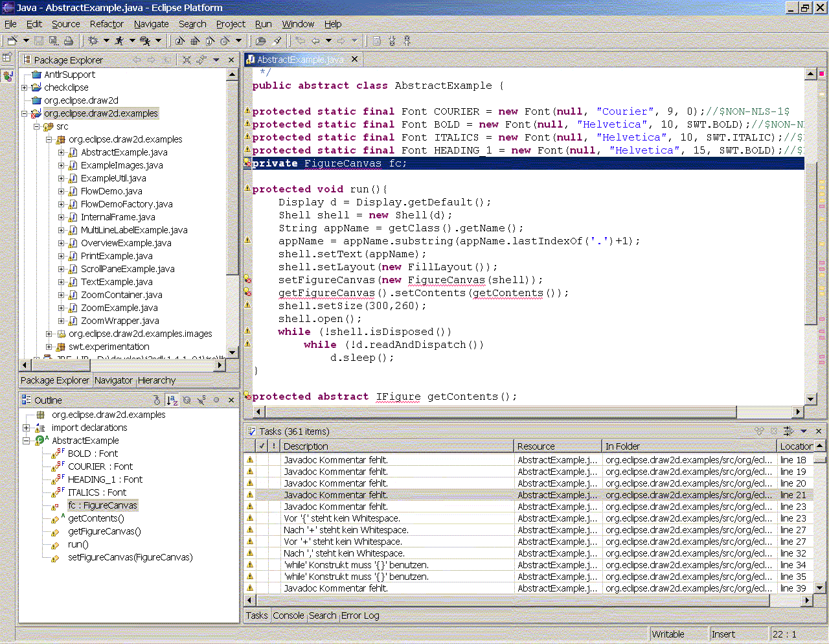Click the Back navigation arrow in main toolbar
This screenshot has height=644, width=829.
(x=315, y=41)
